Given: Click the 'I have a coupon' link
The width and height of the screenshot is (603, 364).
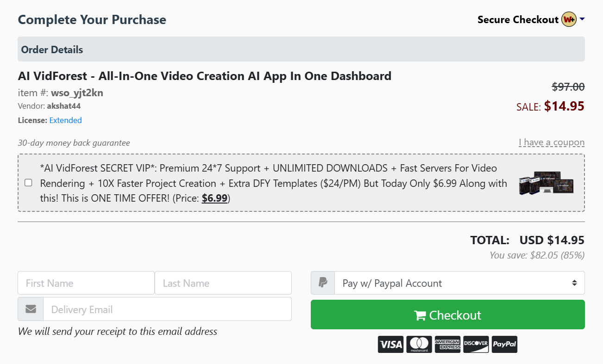Looking at the screenshot, I should point(552,142).
